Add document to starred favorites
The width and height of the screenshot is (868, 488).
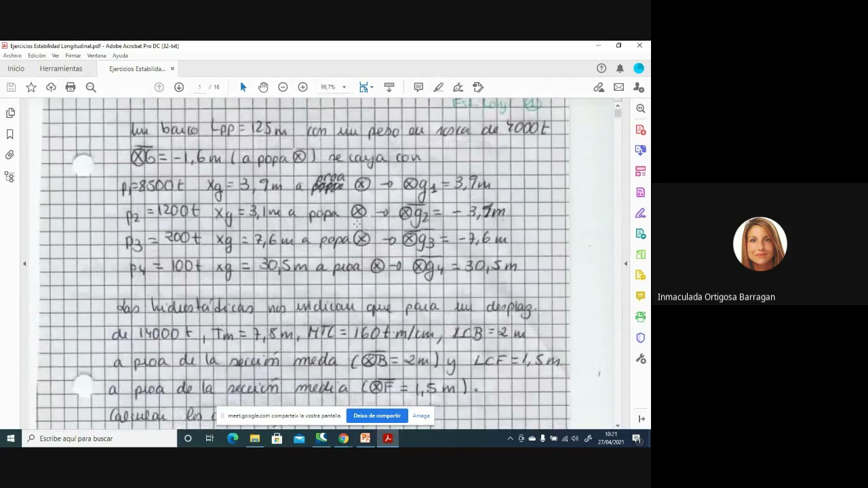click(x=31, y=87)
